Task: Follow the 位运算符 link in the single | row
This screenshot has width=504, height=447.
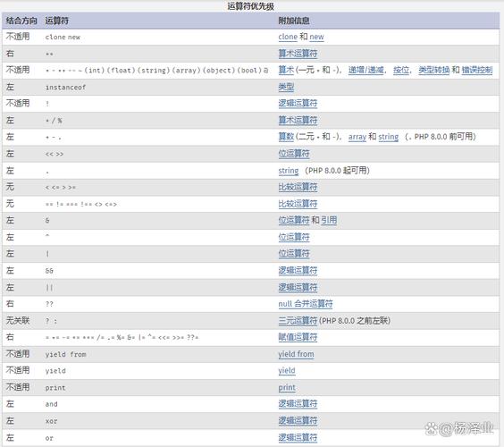Action: [294, 254]
